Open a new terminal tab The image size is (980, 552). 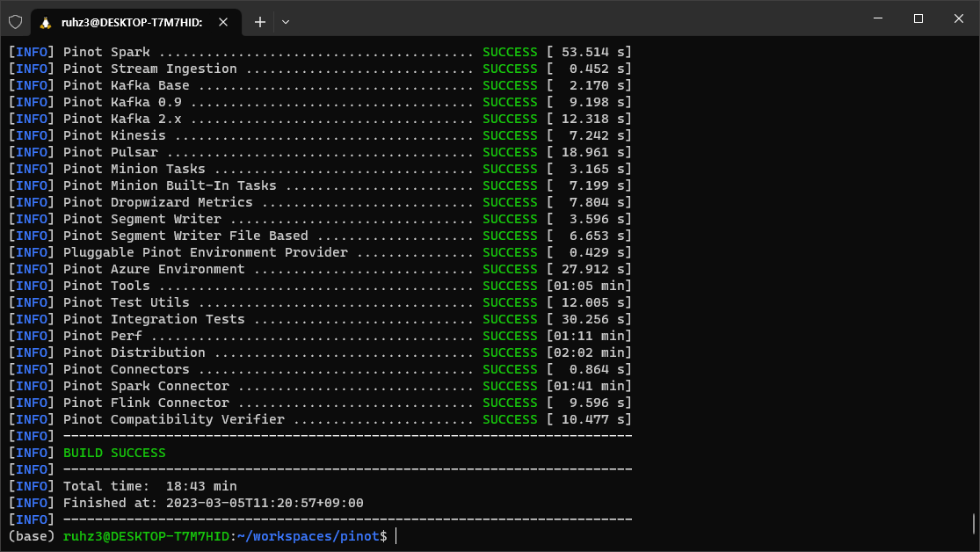260,23
